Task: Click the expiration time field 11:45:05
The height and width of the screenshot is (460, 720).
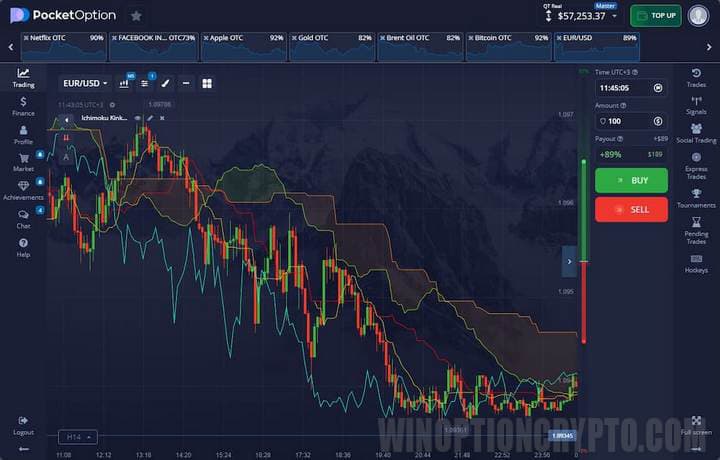Action: [x=631, y=88]
